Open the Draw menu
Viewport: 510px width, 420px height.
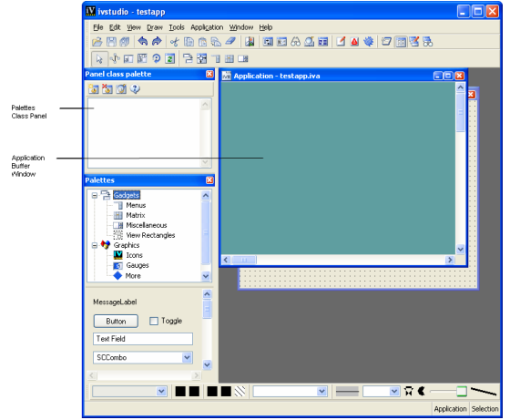[x=155, y=27]
